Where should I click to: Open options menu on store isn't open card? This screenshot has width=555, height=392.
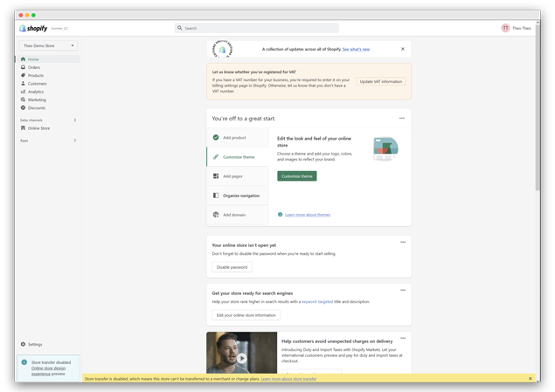(x=403, y=242)
